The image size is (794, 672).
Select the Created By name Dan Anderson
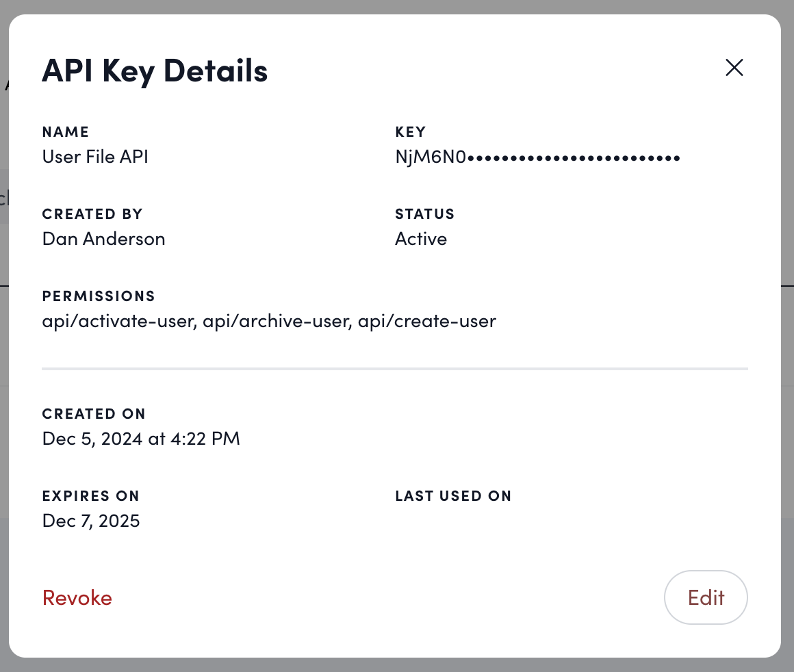click(x=103, y=239)
